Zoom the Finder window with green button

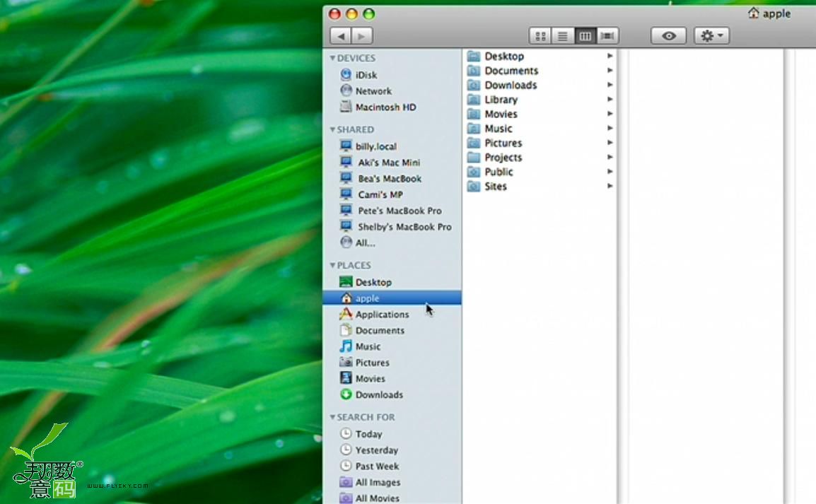(x=369, y=14)
